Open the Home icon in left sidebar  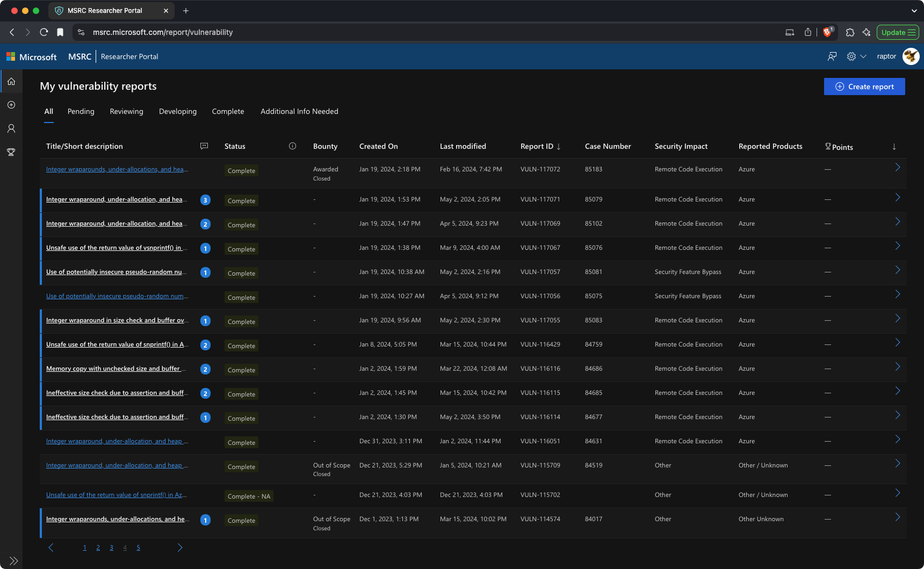coord(11,82)
